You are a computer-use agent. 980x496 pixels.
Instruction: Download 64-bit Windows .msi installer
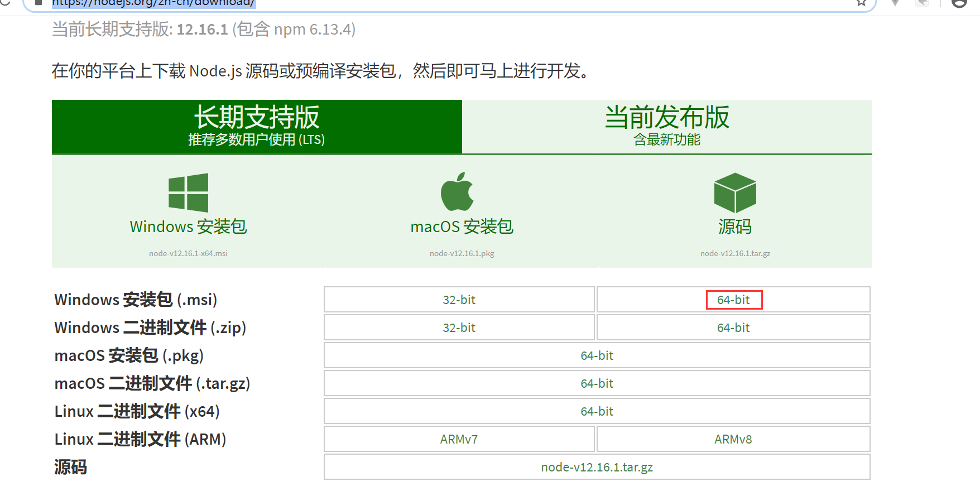(733, 300)
